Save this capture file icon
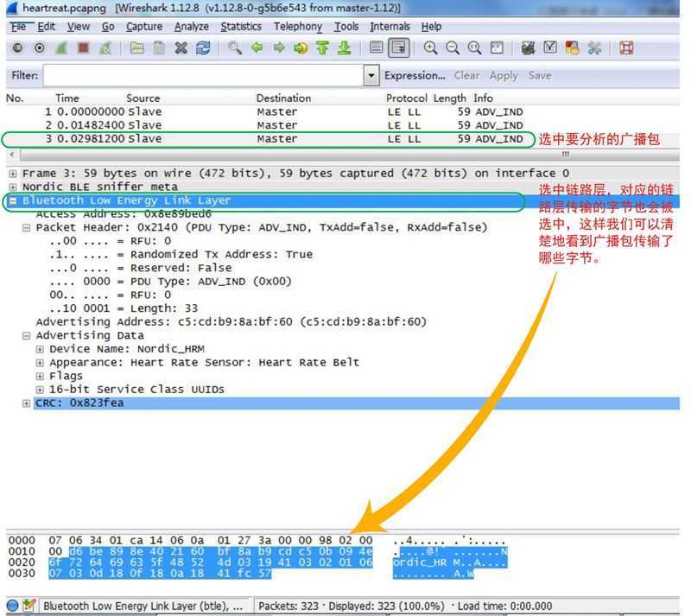Viewport: 691px width, 616px height. [159, 48]
